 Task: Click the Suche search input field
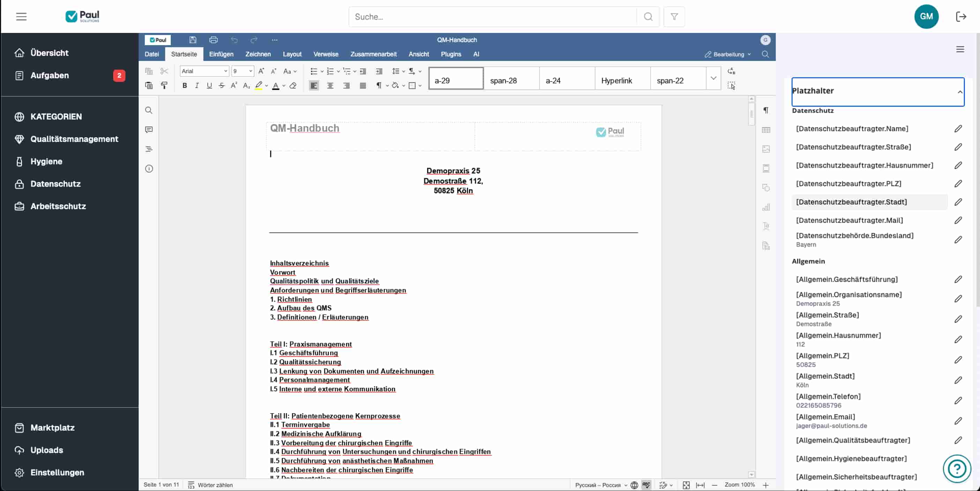(x=492, y=17)
